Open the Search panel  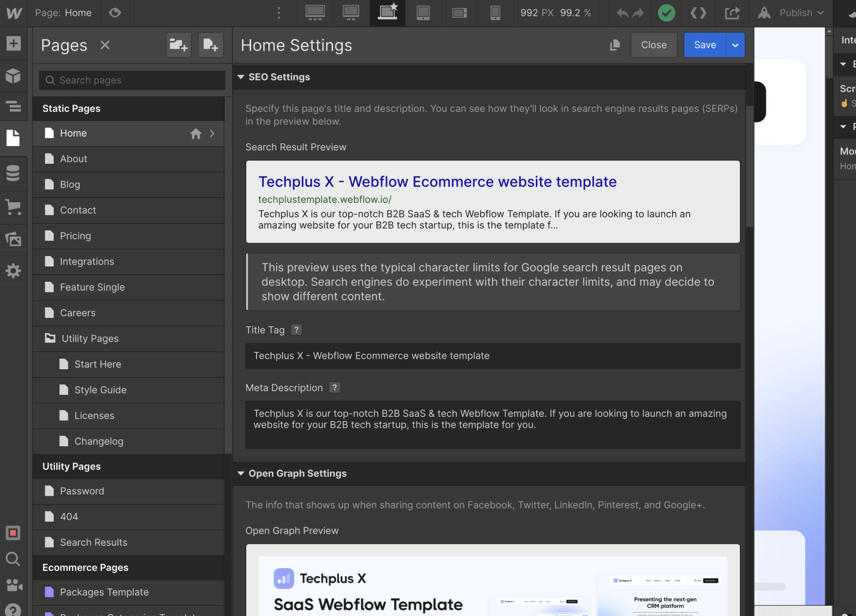point(13,559)
